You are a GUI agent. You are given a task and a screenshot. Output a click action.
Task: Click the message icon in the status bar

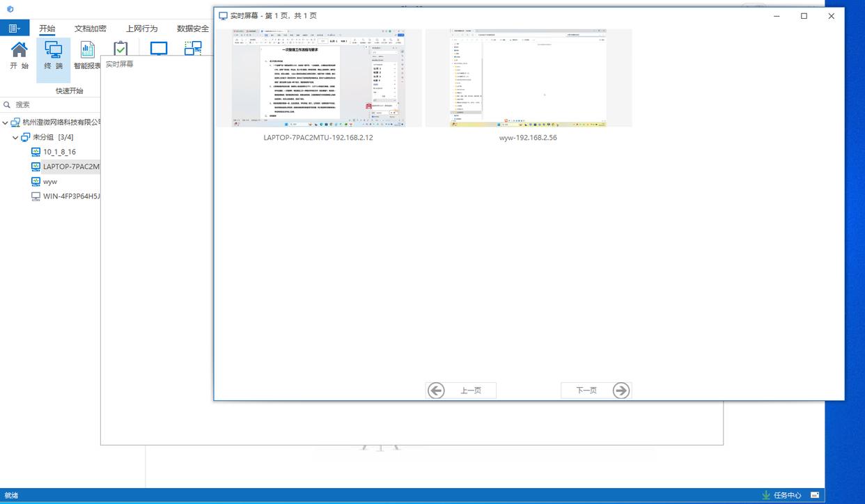[x=815, y=496]
